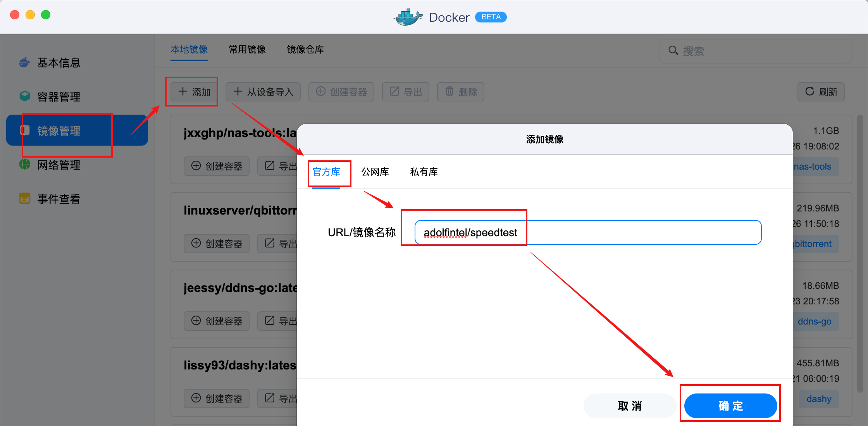868x426 pixels.
Task: Click the green maximize window button
Action: 46,15
